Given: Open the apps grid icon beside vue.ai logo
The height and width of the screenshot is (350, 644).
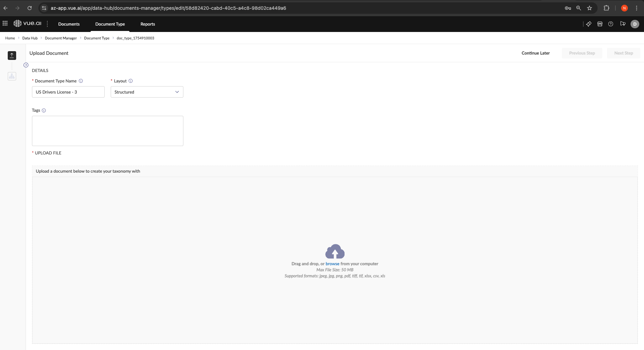Looking at the screenshot, I should pyautogui.click(x=5, y=23).
